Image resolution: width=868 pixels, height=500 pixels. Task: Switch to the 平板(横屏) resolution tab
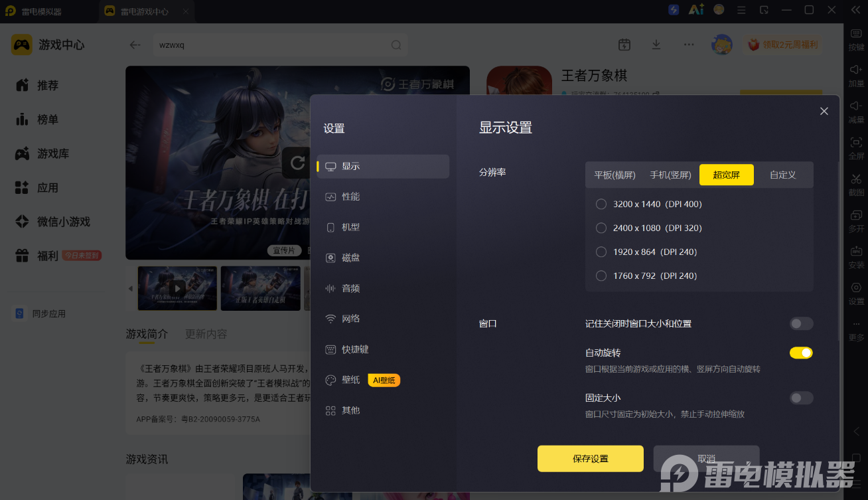615,175
